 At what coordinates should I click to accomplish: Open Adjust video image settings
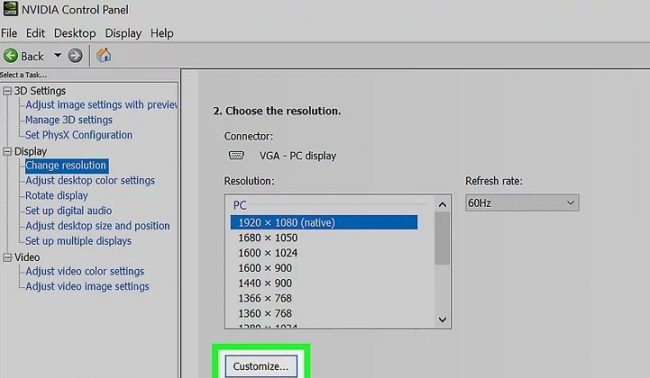click(x=87, y=286)
